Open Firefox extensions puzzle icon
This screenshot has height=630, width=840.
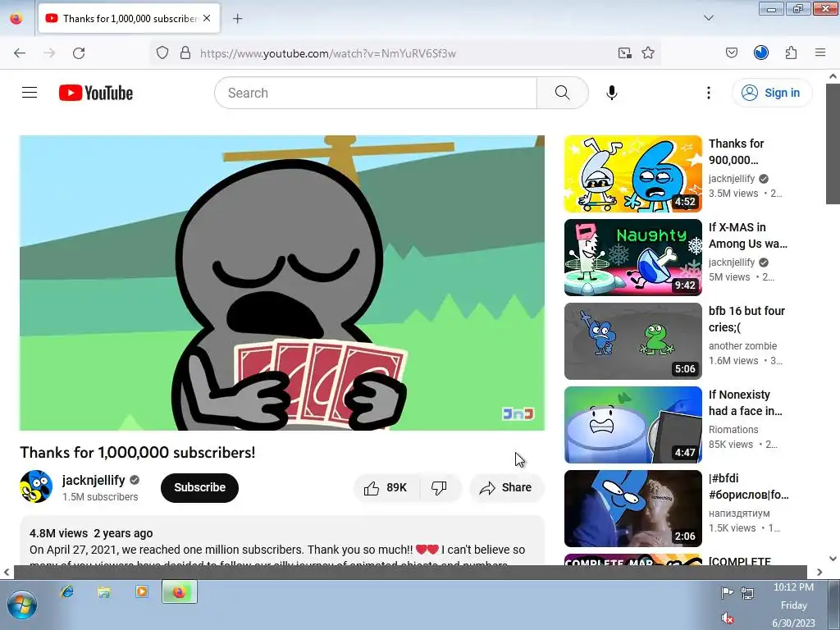792,52
